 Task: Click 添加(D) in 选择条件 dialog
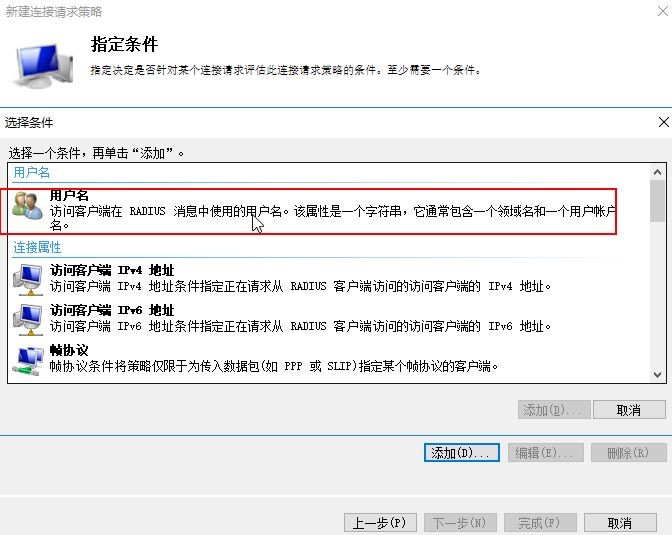click(x=554, y=410)
